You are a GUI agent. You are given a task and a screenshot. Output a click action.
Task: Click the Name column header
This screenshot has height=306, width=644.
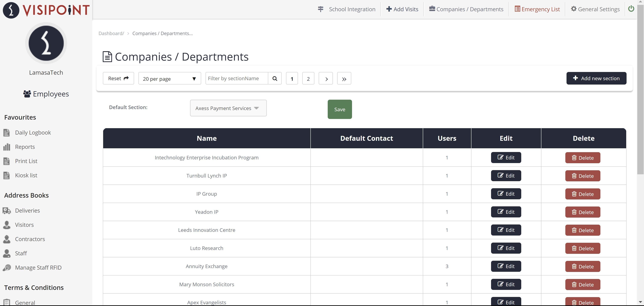coord(206,138)
